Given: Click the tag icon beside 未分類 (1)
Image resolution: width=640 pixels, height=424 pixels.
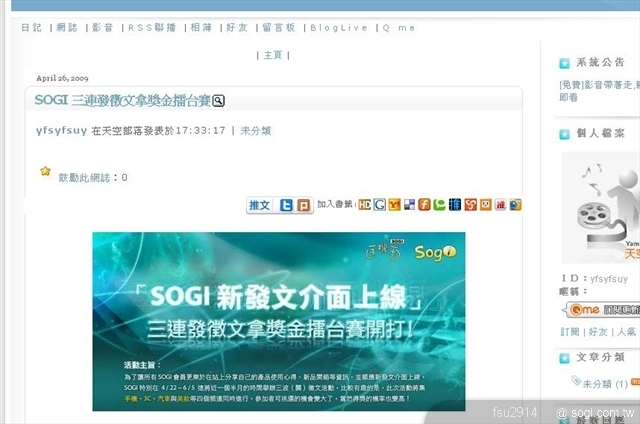Looking at the screenshot, I should point(576,381).
